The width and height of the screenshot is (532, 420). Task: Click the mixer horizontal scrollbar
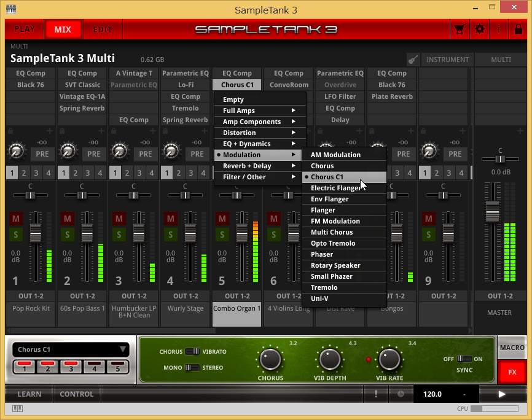click(x=112, y=330)
